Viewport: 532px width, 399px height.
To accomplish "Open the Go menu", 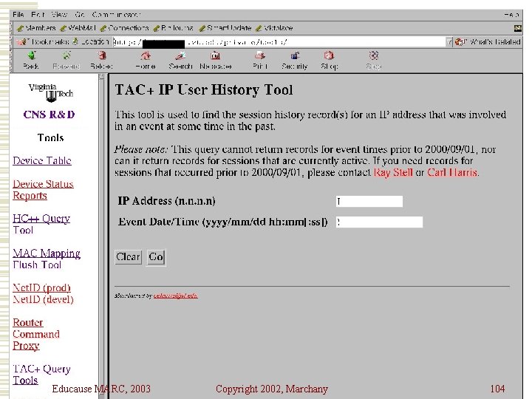I will (x=79, y=15).
